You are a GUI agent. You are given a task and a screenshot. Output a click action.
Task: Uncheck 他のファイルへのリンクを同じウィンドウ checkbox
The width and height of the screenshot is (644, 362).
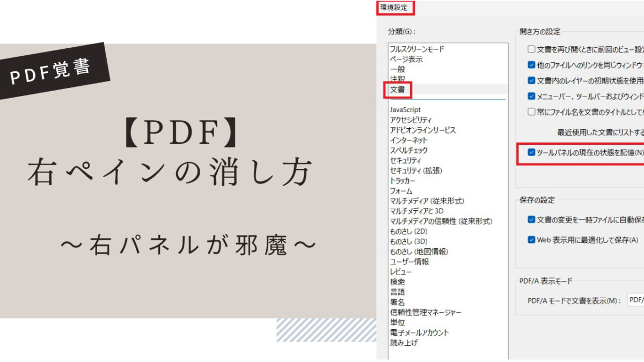pyautogui.click(x=531, y=65)
